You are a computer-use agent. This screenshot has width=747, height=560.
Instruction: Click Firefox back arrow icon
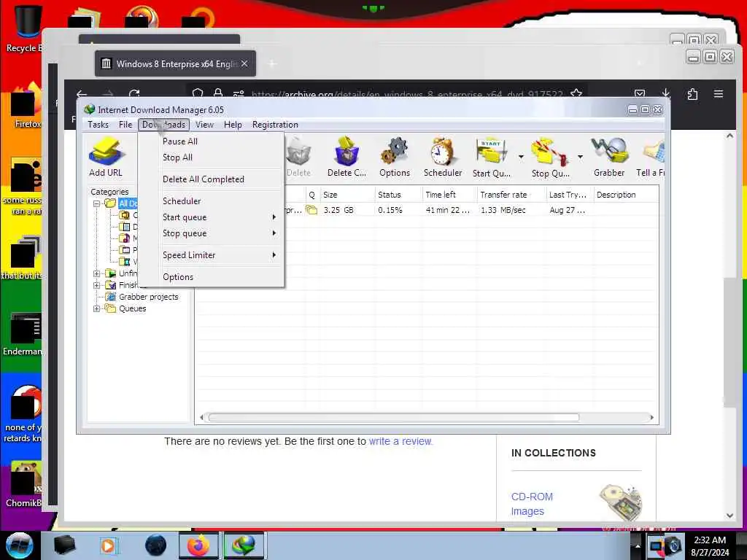(82, 94)
